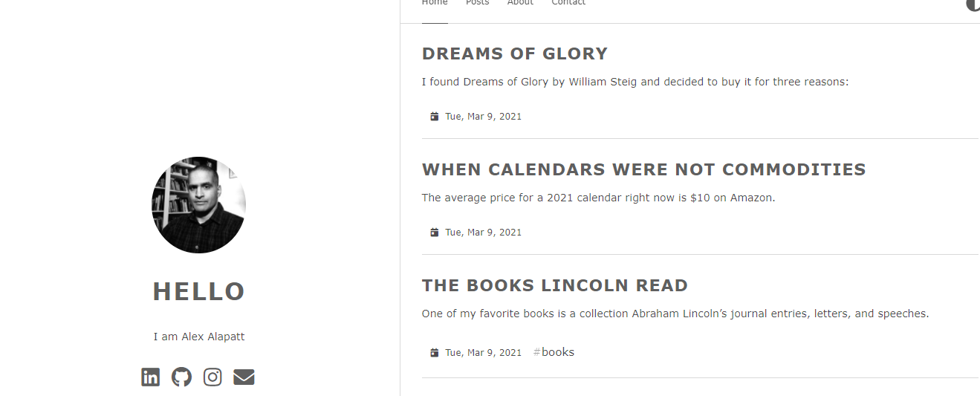Click the Lincoln post date text
Viewport: 980px width, 396px height.
(x=483, y=353)
